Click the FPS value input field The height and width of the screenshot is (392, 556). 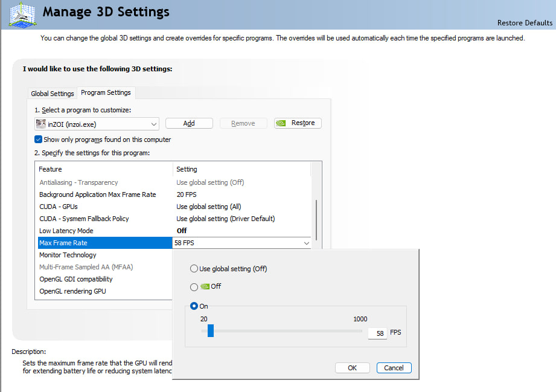pos(377,333)
